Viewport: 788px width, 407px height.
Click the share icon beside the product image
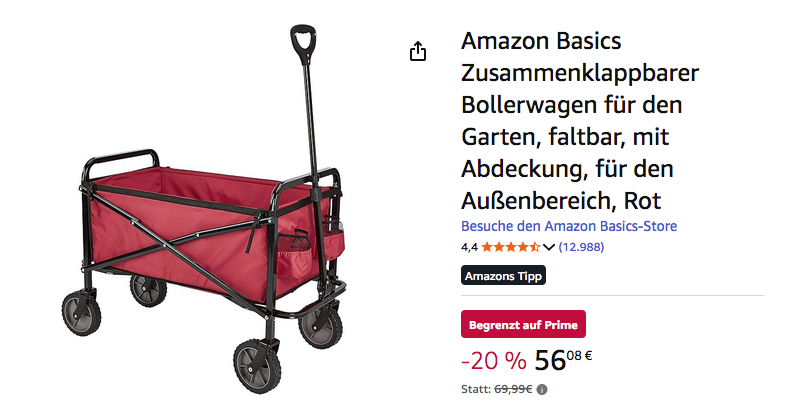click(x=418, y=51)
